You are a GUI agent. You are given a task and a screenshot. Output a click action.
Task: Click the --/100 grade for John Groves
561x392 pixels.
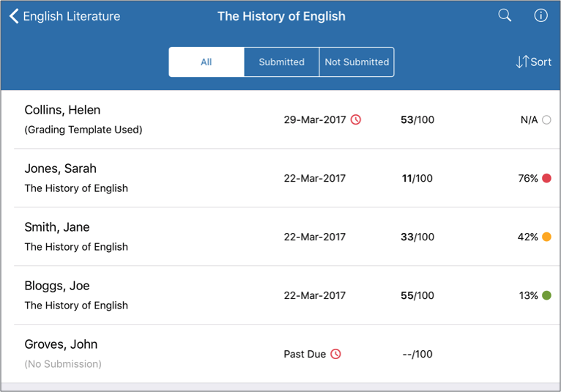tap(417, 354)
